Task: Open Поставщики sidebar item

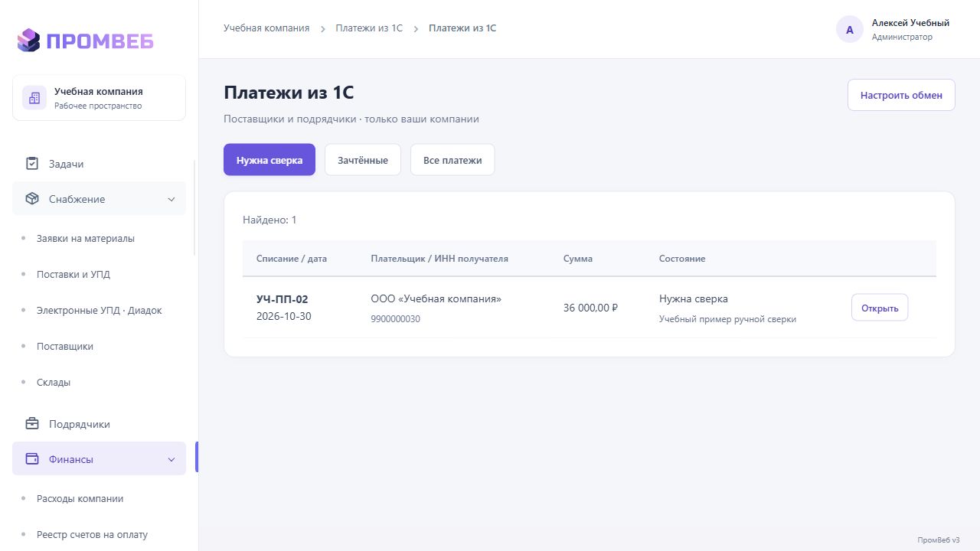Action: (x=65, y=346)
